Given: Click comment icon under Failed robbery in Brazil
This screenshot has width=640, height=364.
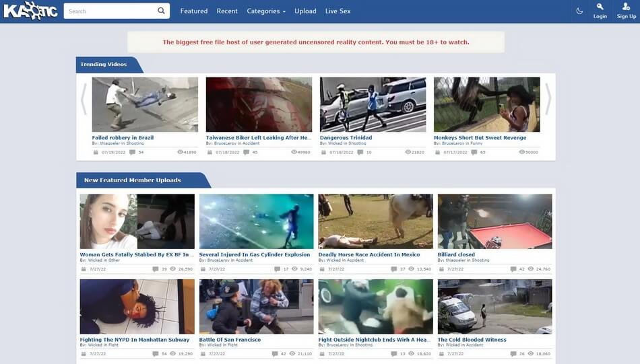Looking at the screenshot, I should pyautogui.click(x=132, y=152).
